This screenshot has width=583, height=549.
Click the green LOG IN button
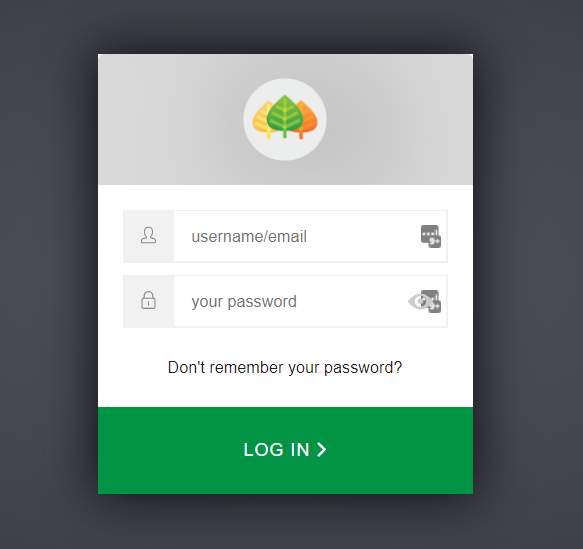286,450
